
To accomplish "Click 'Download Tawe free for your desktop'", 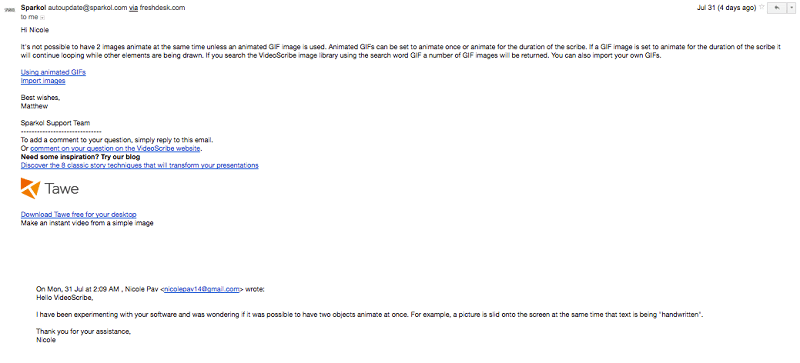I will (79, 214).
